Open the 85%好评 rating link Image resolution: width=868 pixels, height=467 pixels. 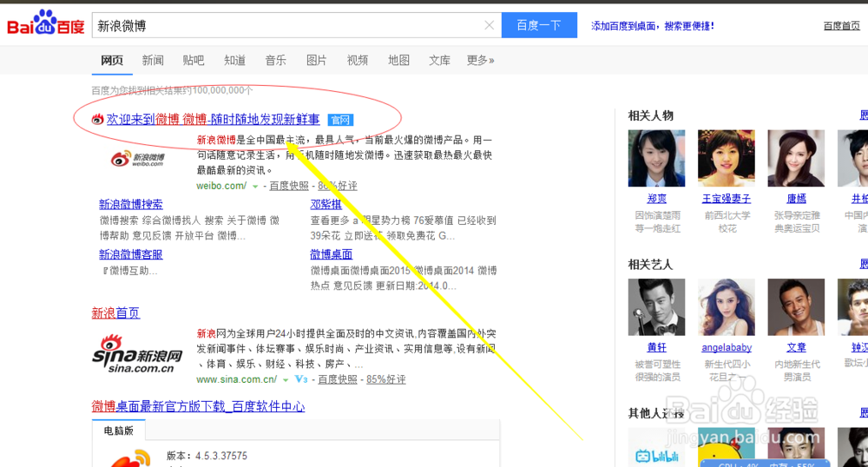click(386, 379)
